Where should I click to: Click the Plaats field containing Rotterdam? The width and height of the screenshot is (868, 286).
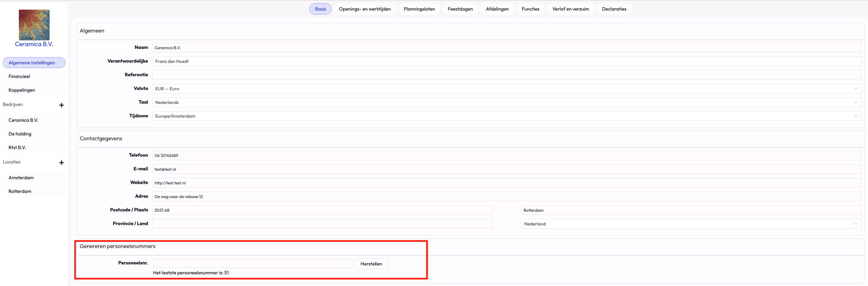(x=692, y=210)
